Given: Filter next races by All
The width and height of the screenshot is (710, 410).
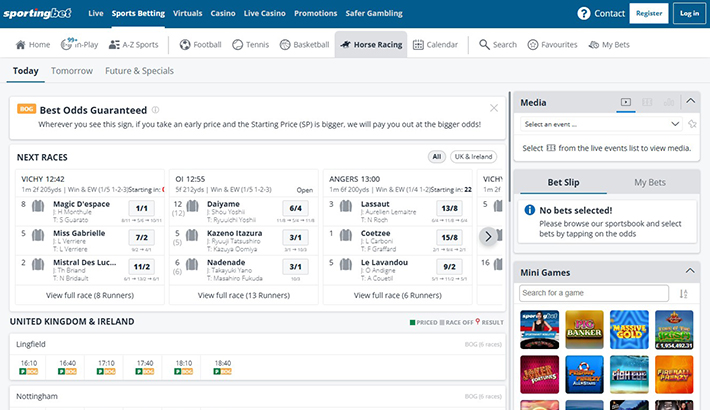Looking at the screenshot, I should tap(437, 157).
